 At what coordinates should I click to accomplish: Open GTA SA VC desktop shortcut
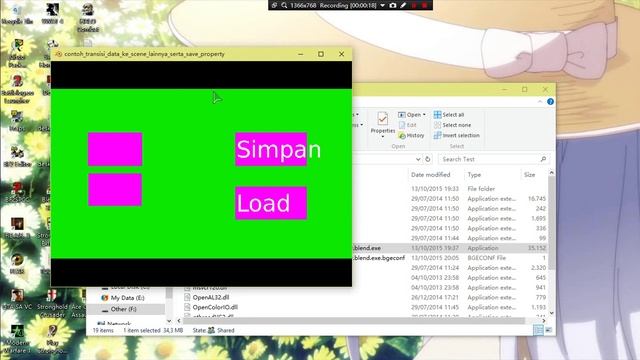[x=17, y=299]
